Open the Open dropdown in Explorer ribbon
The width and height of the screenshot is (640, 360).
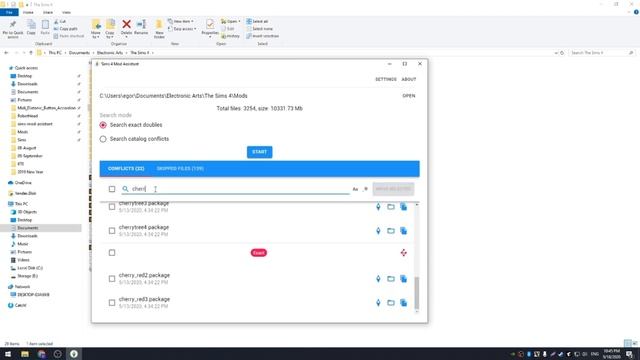tap(231, 21)
